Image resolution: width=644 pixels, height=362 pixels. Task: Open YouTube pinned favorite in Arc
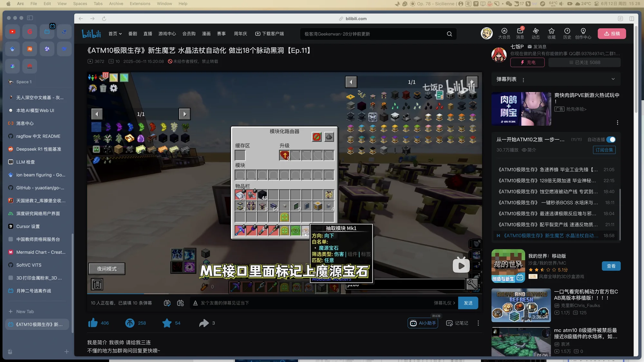click(x=12, y=32)
